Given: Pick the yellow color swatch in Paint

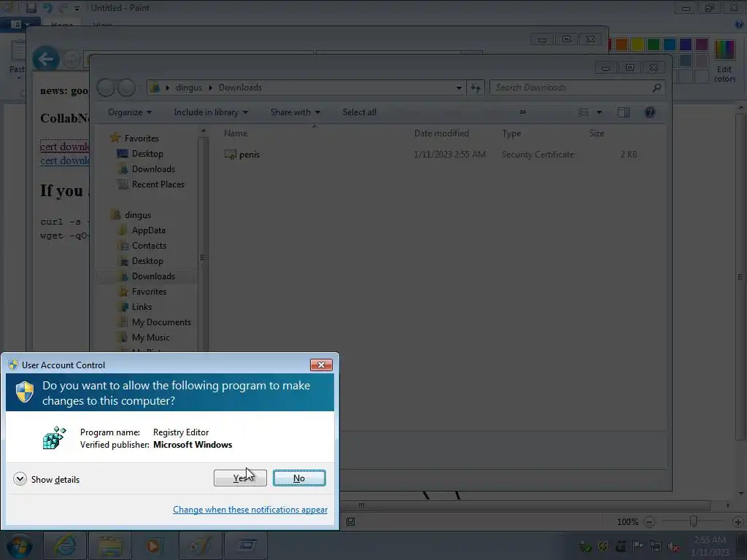Looking at the screenshot, I should [638, 44].
